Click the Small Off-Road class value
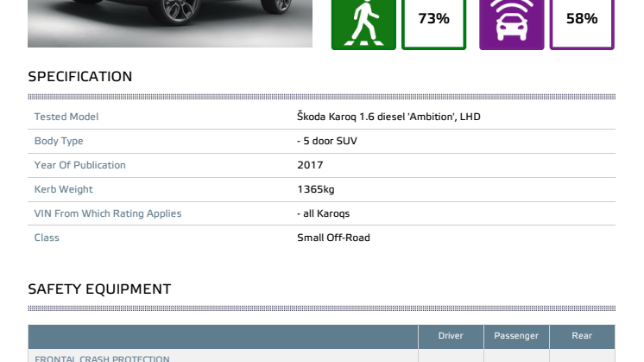 pos(333,238)
